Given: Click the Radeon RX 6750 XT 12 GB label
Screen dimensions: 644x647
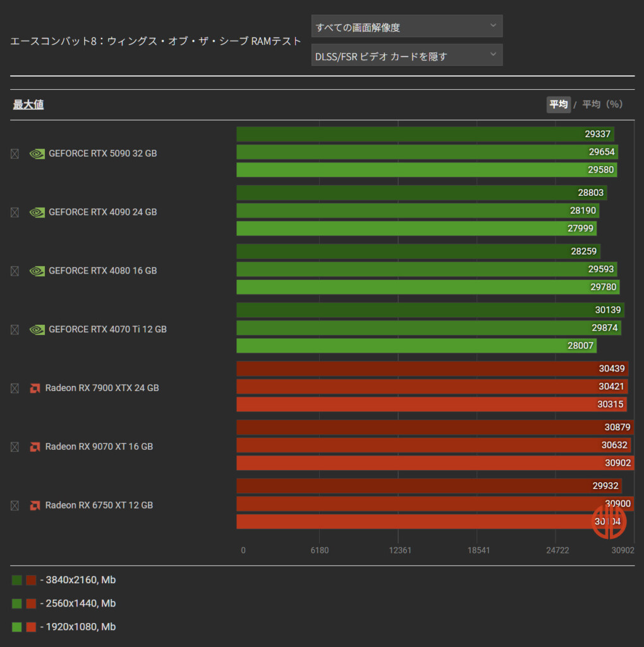Looking at the screenshot, I should 99,505.
